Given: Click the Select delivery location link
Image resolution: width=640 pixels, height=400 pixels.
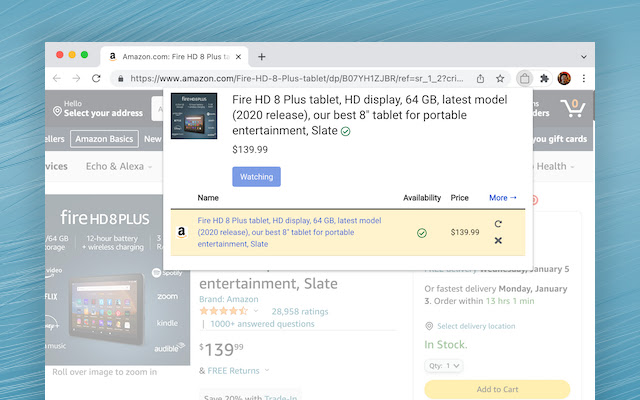Looking at the screenshot, I should (x=476, y=326).
